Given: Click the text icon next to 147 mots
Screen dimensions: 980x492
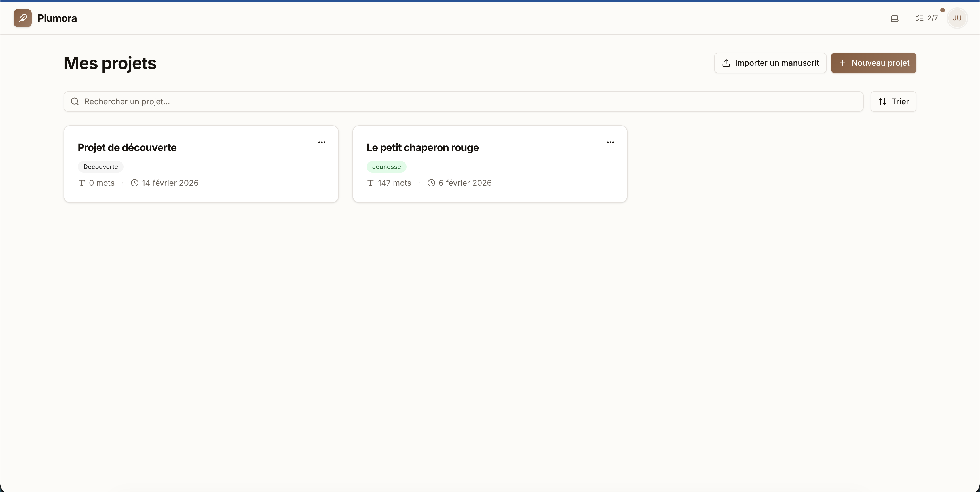Looking at the screenshot, I should [370, 183].
